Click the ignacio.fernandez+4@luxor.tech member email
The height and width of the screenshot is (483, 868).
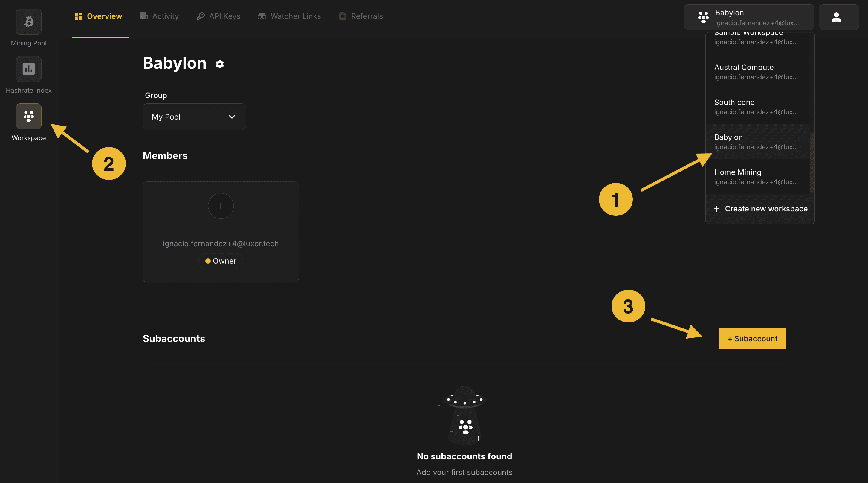click(x=221, y=244)
